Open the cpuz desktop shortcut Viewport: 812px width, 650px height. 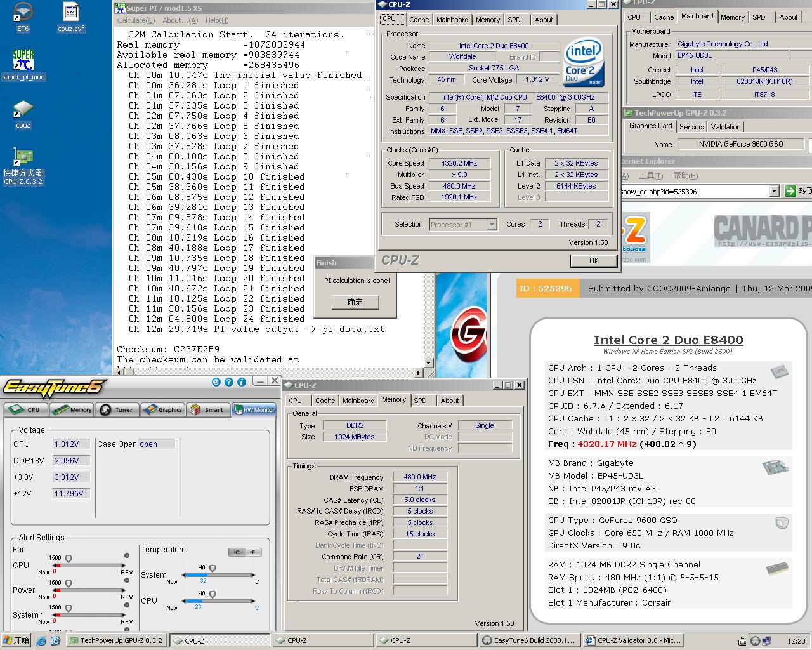23,114
